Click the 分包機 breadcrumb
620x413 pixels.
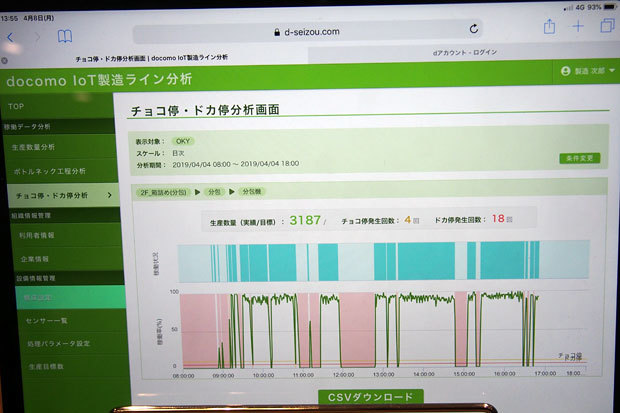pos(251,191)
